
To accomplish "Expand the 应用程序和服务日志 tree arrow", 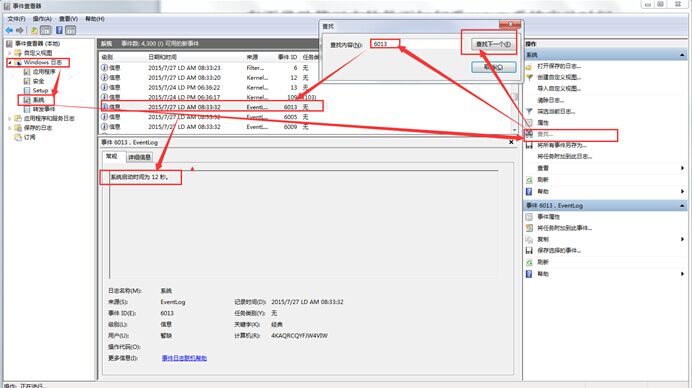I will [10, 118].
